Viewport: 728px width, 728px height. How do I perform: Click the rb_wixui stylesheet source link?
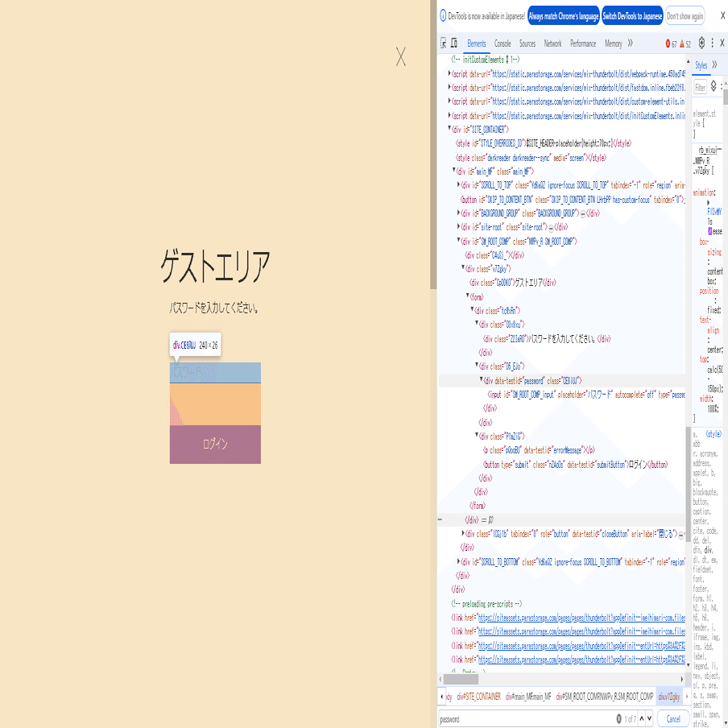[710, 150]
